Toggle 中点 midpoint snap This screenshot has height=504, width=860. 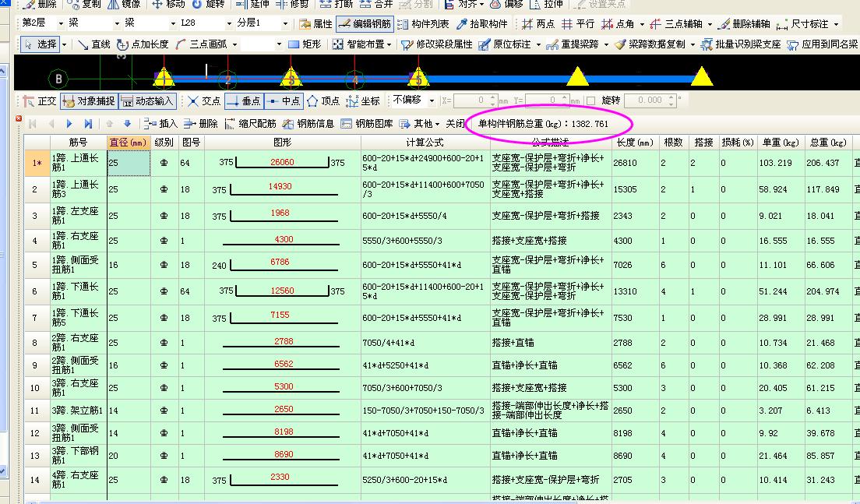click(x=284, y=101)
